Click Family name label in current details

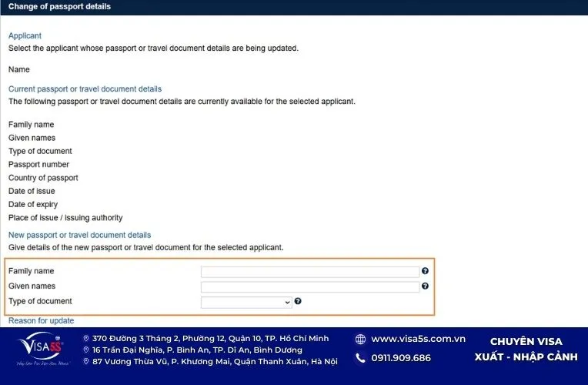31,125
